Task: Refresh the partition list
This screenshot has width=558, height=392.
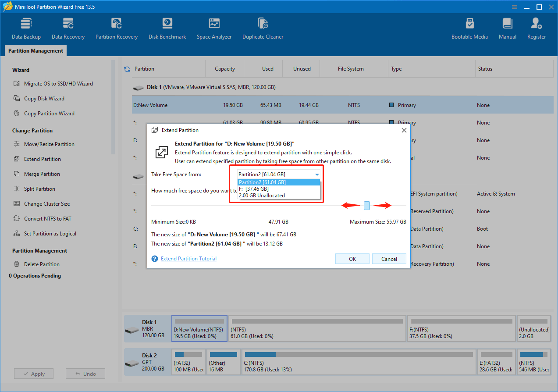Action: [128, 68]
